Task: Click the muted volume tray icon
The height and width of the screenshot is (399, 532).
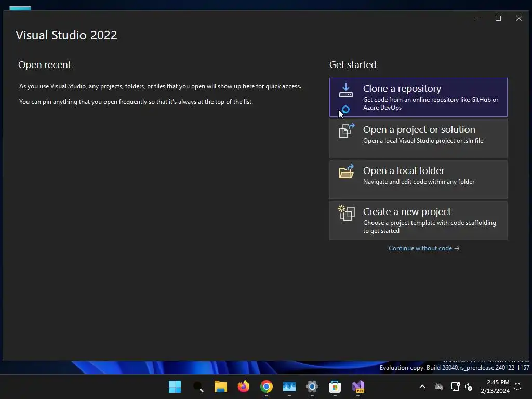Action: (x=469, y=387)
